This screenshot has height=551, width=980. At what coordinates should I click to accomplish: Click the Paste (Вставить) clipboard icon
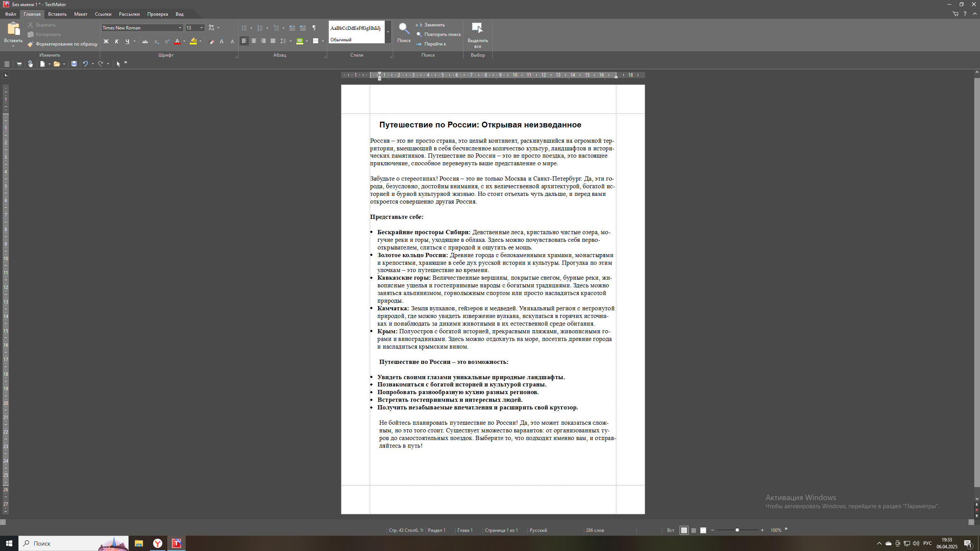(x=13, y=29)
